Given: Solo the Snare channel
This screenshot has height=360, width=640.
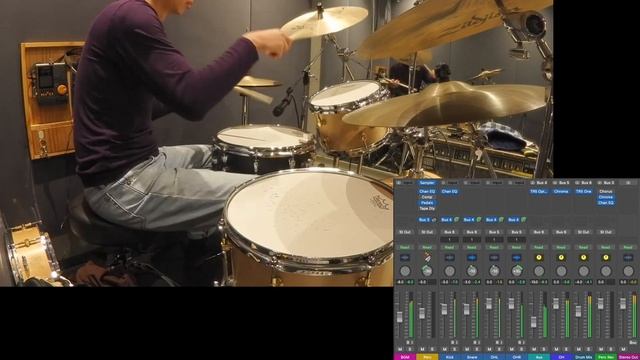Looking at the screenshot, I should [477, 349].
